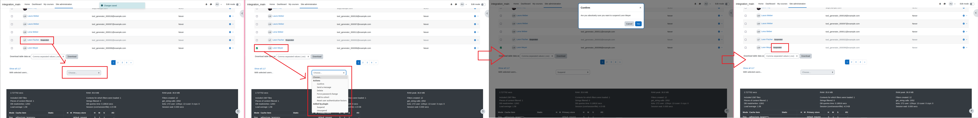
Task: Click 'Show all 117' link in first panel
Action: [x=15, y=69]
